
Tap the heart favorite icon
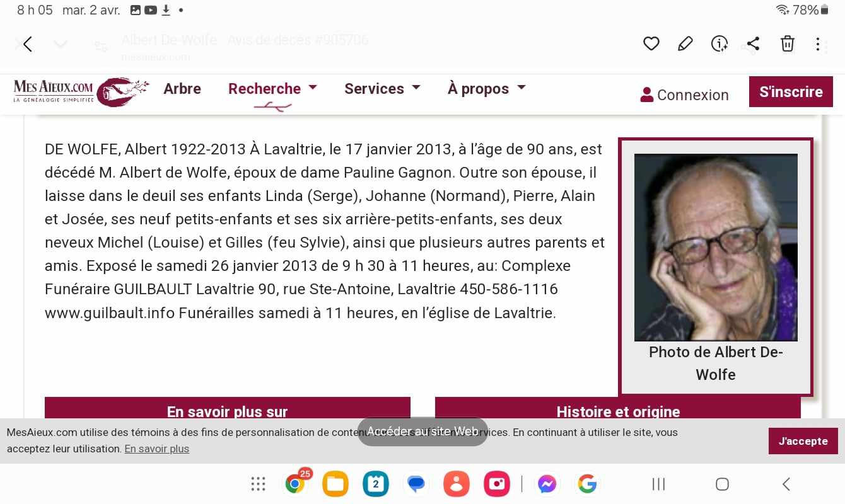(651, 43)
